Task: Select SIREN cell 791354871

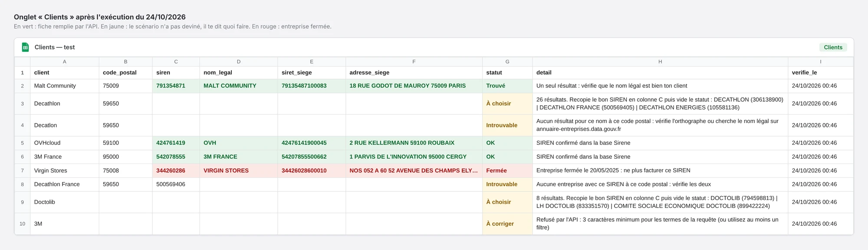Action: pos(176,86)
